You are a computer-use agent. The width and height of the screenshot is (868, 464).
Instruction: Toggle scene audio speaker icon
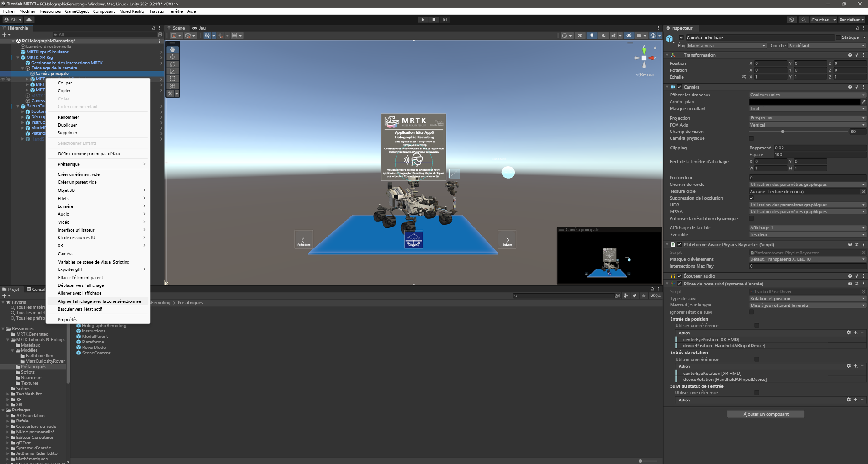603,36
